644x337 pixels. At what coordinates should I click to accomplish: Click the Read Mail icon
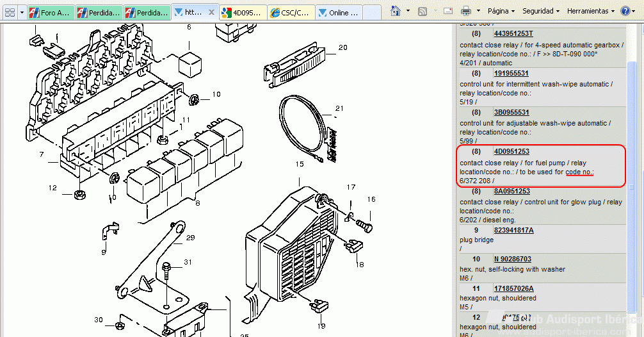448,11
